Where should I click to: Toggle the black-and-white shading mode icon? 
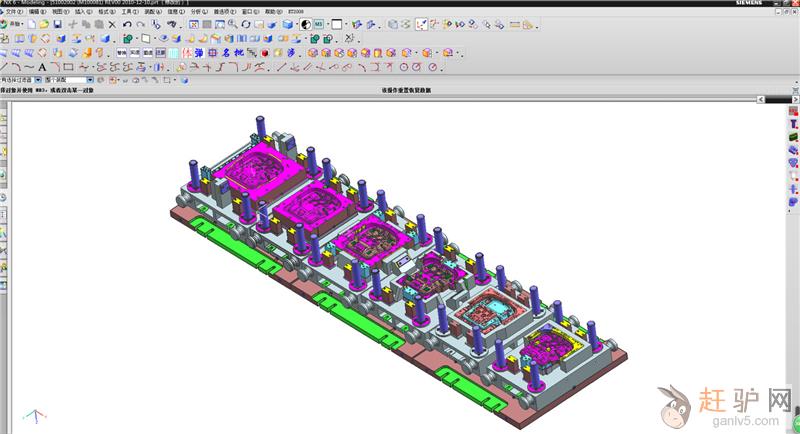click(304, 23)
